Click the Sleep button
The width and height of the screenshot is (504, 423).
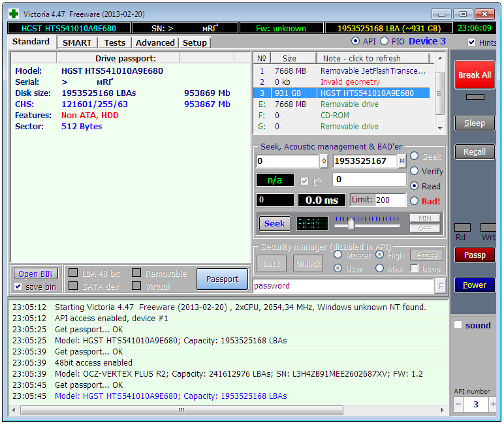(475, 123)
